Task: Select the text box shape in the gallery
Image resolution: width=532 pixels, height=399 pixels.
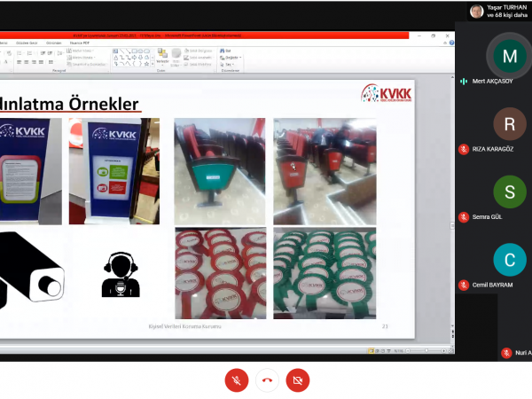Action: (x=115, y=51)
